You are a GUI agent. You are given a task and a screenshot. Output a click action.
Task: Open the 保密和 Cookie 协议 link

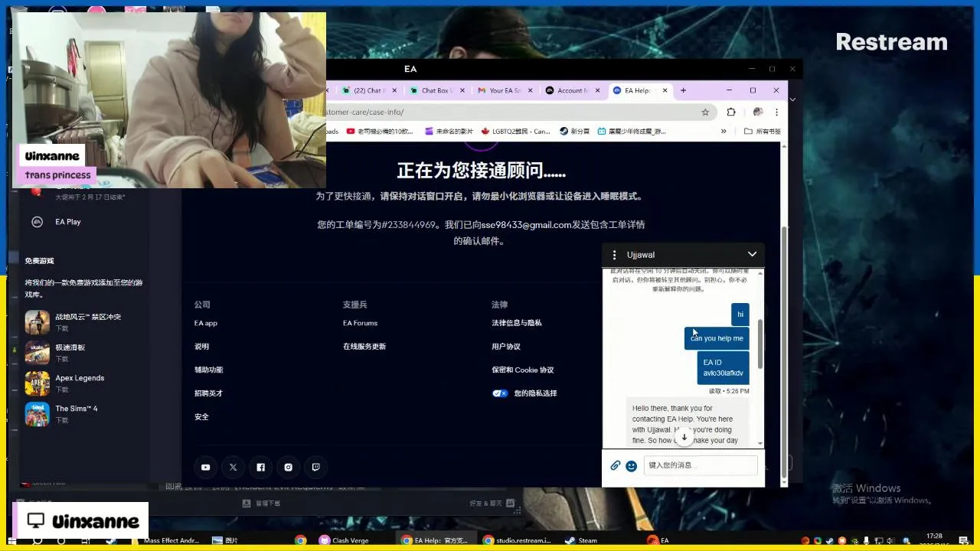coord(523,370)
